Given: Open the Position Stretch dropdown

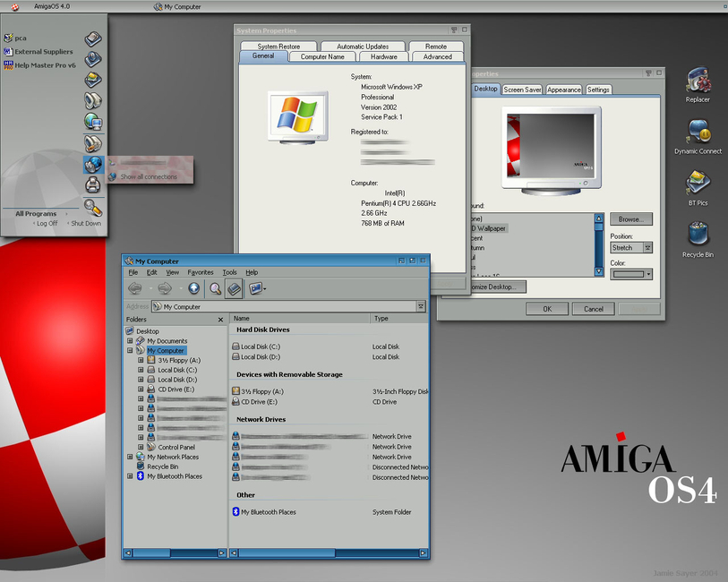Looking at the screenshot, I should click(647, 248).
